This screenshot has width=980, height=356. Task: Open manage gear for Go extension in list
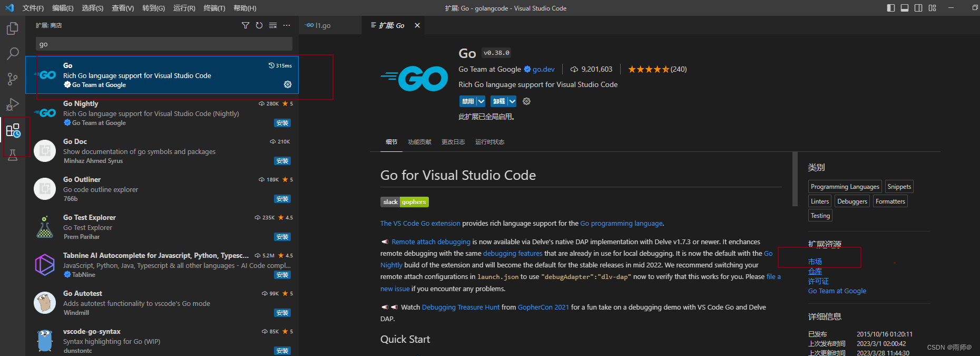click(288, 84)
